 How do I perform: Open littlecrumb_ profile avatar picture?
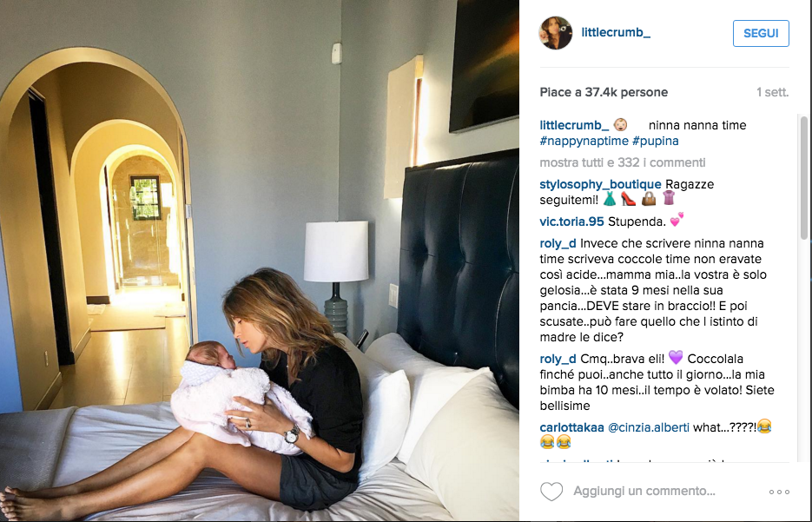click(556, 33)
